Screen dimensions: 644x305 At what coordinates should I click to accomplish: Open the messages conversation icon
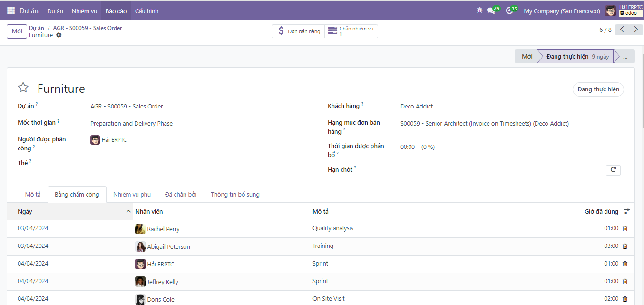coord(491,10)
